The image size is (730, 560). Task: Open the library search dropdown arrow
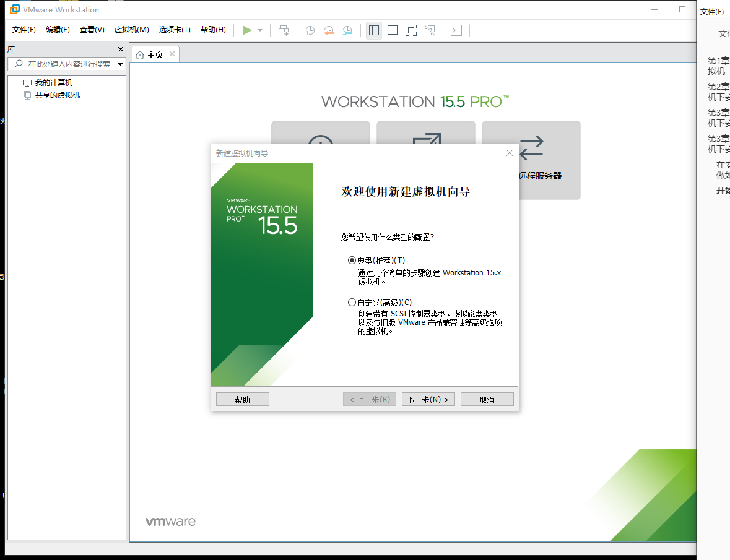(x=121, y=64)
